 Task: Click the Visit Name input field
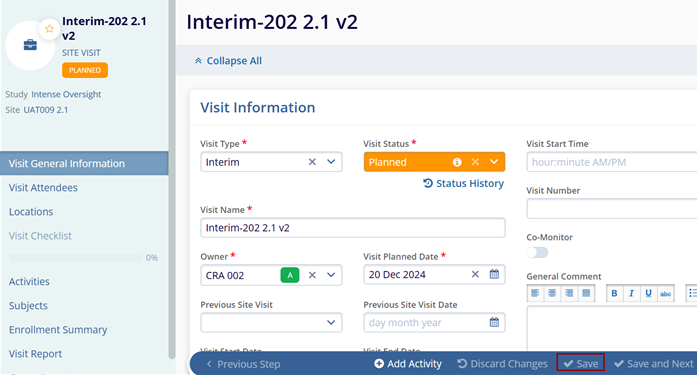point(353,228)
